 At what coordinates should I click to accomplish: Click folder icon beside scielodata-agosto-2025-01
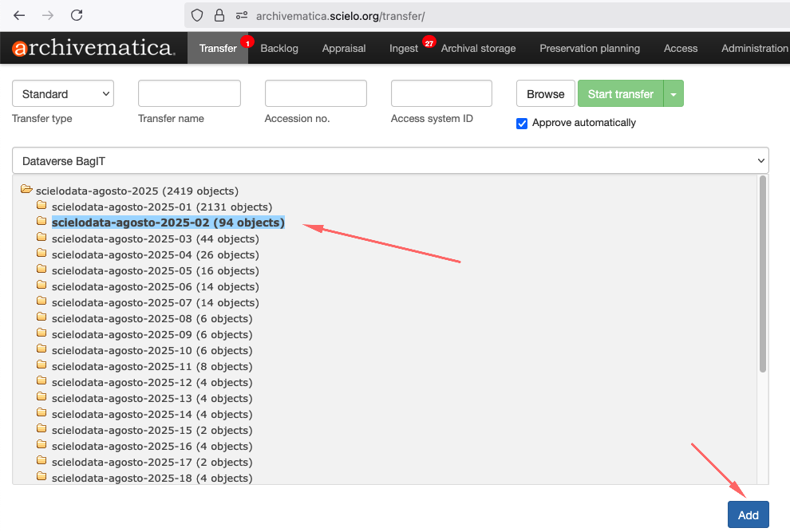point(41,207)
